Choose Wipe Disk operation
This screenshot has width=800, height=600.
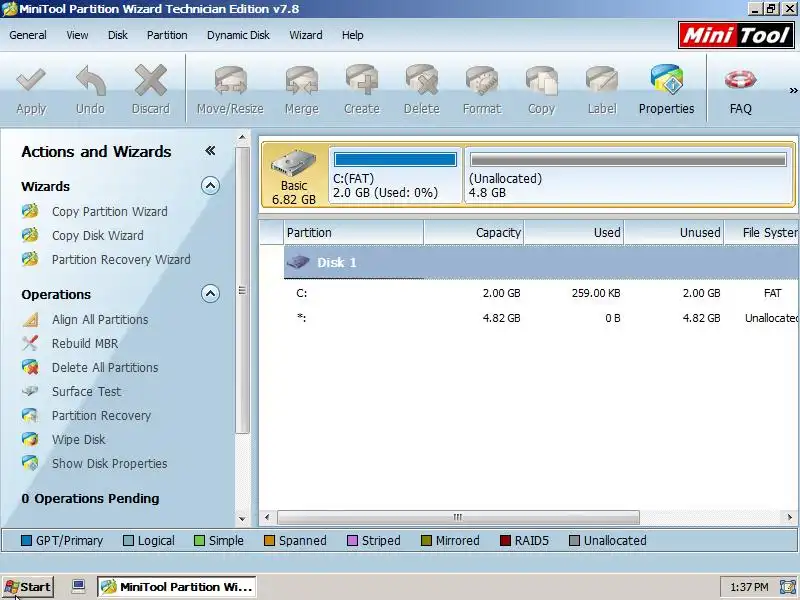pos(79,439)
